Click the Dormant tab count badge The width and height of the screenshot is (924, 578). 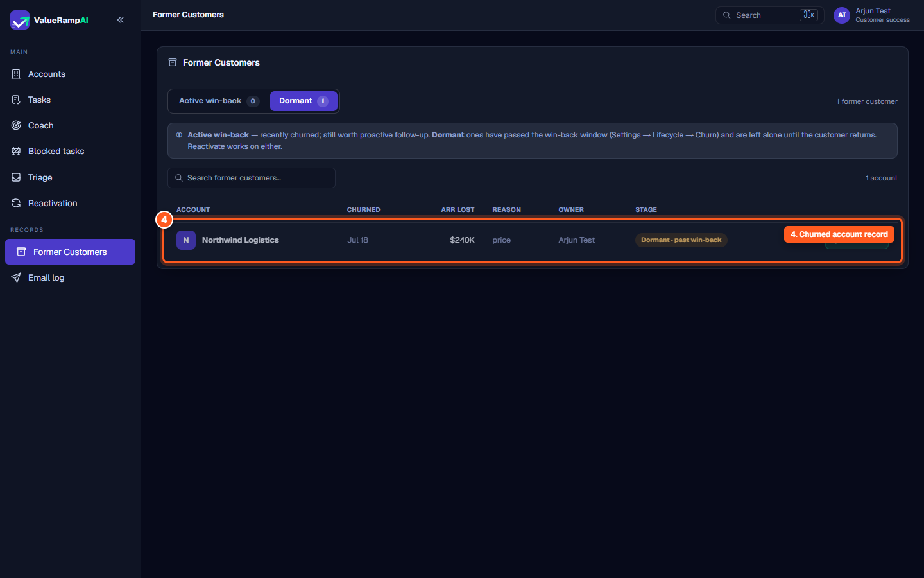point(323,101)
